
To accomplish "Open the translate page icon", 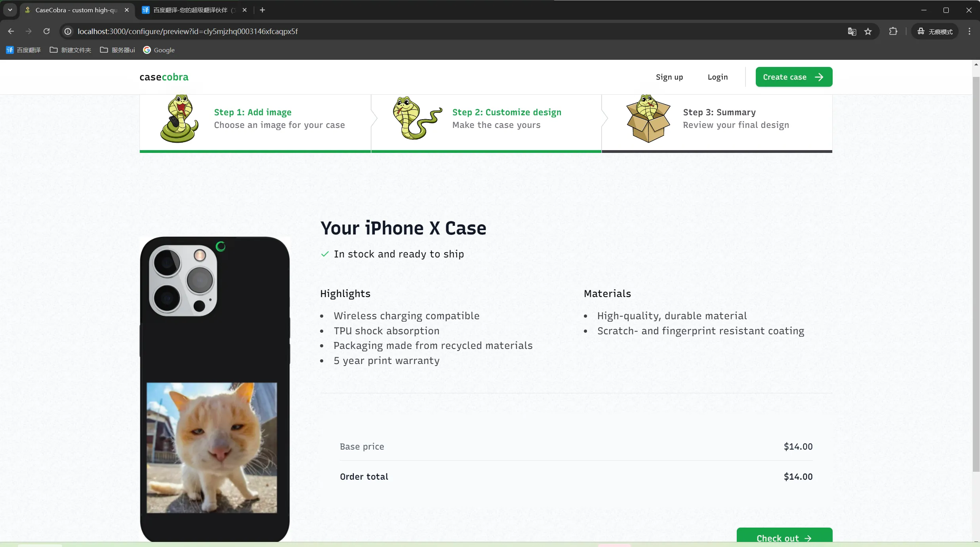I will 852,31.
